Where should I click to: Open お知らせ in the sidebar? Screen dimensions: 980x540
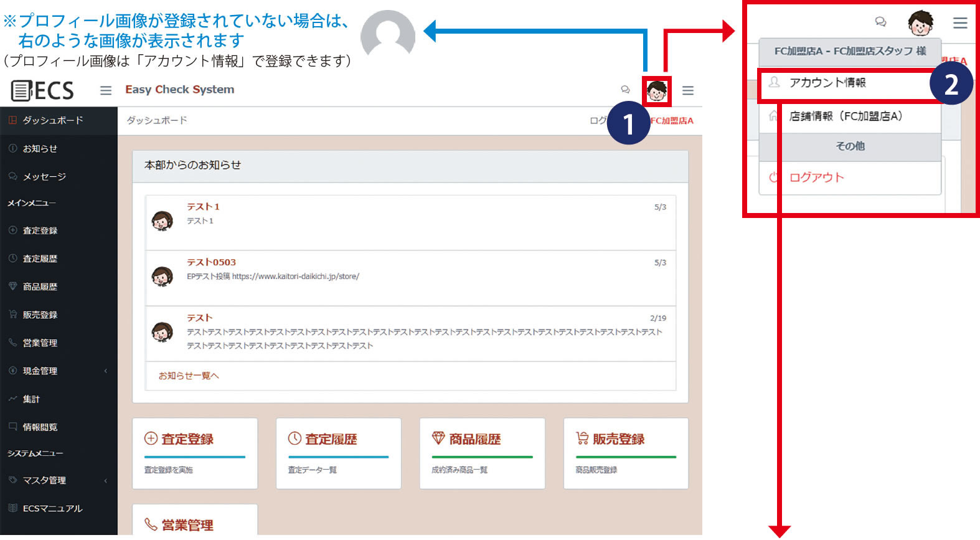click(x=40, y=149)
